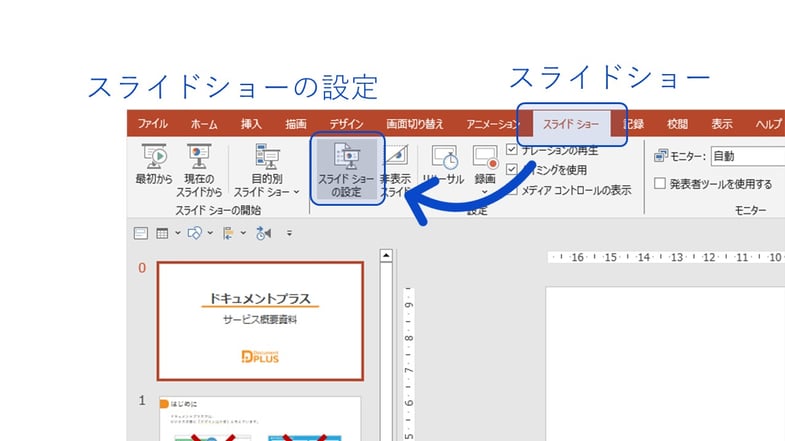Click slide panel scroll-up arrow
The width and height of the screenshot is (785, 441).
[x=386, y=255]
